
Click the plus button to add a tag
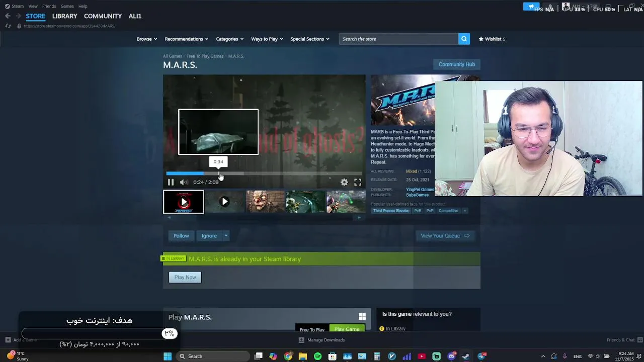coord(465,211)
